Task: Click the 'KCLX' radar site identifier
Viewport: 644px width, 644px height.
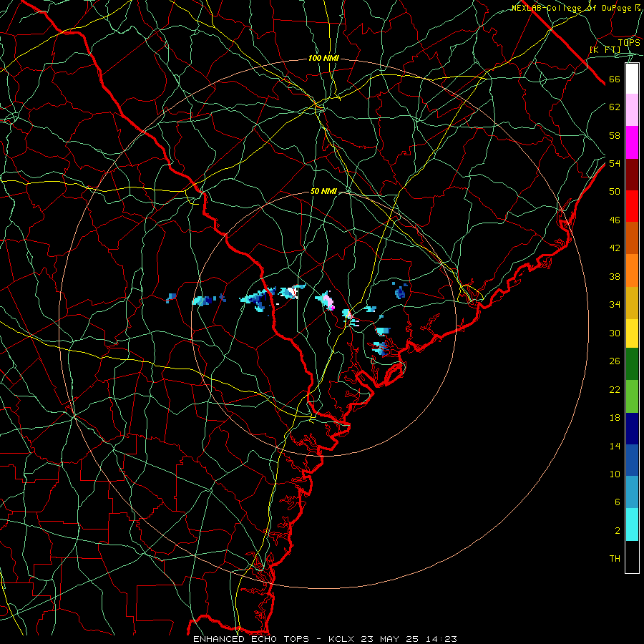Action: point(342,639)
